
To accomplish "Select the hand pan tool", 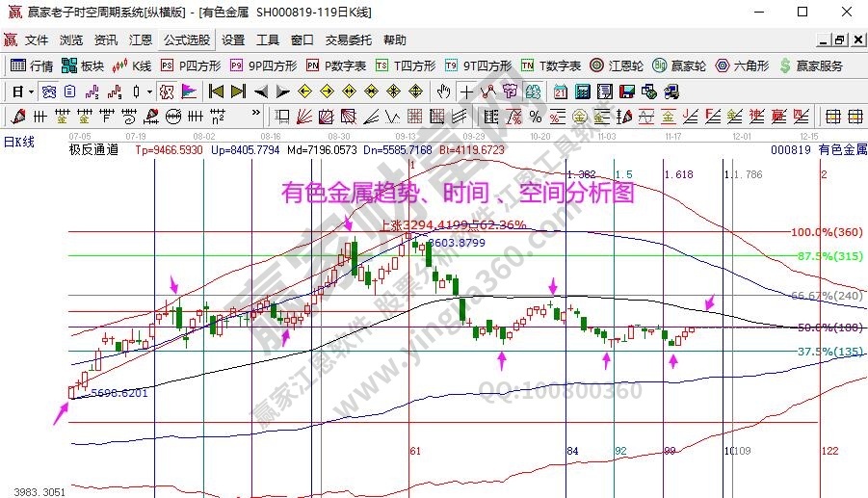I will pyautogui.click(x=443, y=92).
